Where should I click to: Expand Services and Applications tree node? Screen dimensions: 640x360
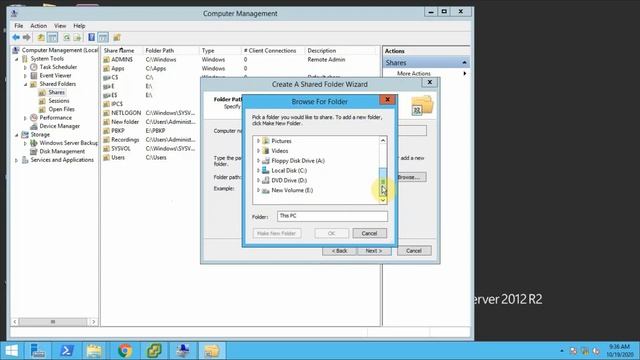click(x=17, y=160)
